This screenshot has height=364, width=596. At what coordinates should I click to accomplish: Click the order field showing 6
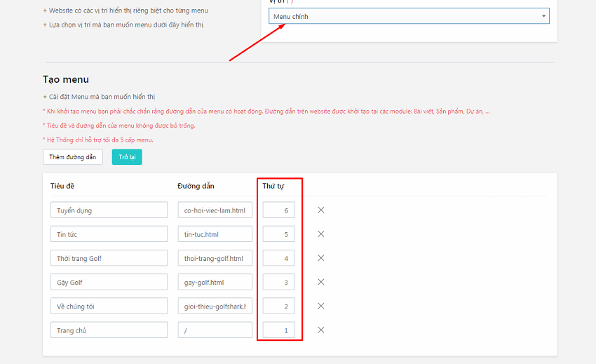279,210
